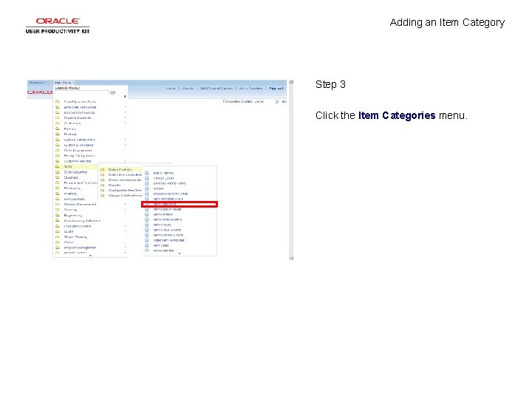Select the highlighted Items folder
Image resolution: width=532 pixels, height=399 pixels.
[75, 166]
